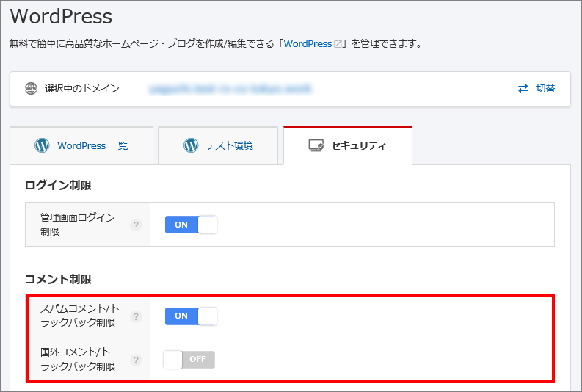
Task: Click the WordPress logo in WordPress 一覧 tab
Action: [x=42, y=145]
